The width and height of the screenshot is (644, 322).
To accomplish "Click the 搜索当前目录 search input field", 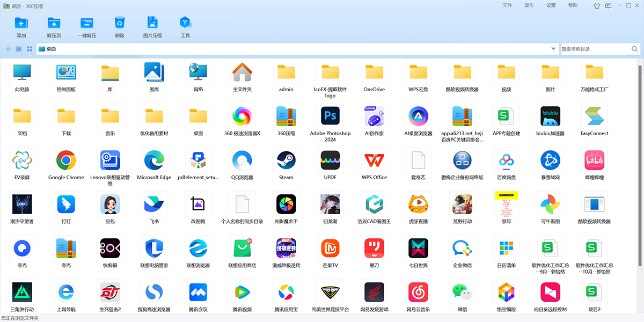I will point(595,49).
